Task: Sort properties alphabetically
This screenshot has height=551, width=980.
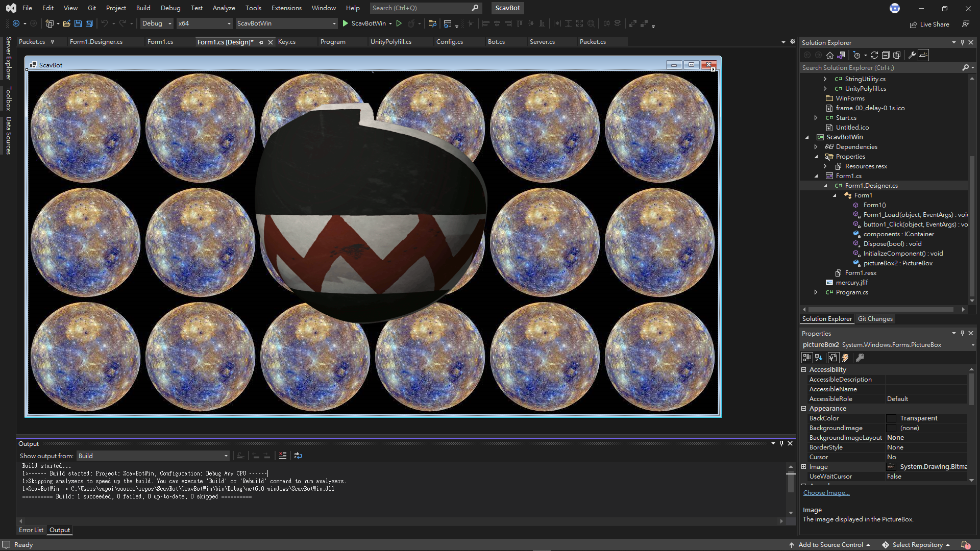Action: click(819, 358)
